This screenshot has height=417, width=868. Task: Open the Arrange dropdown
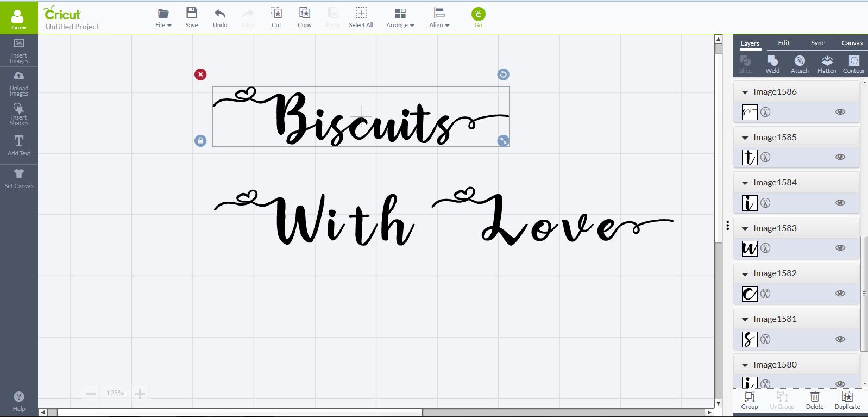point(400,17)
